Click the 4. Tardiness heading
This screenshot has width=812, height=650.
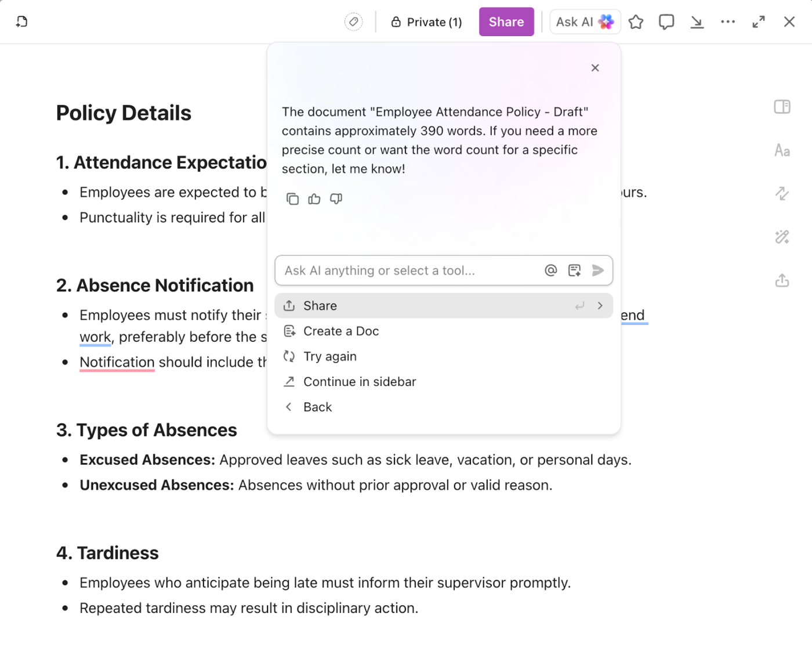pos(107,553)
